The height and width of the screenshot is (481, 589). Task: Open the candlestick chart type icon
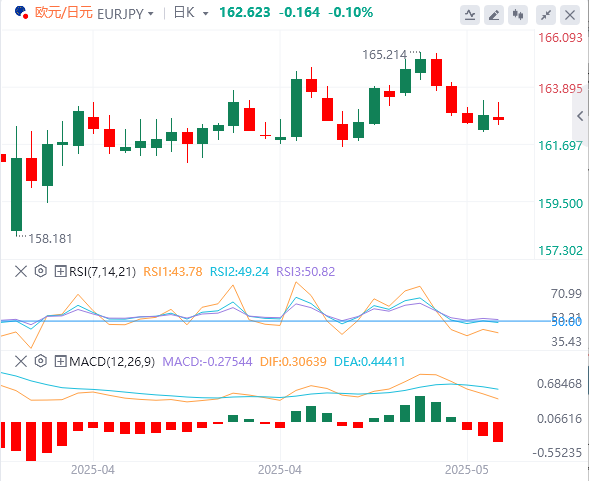518,15
